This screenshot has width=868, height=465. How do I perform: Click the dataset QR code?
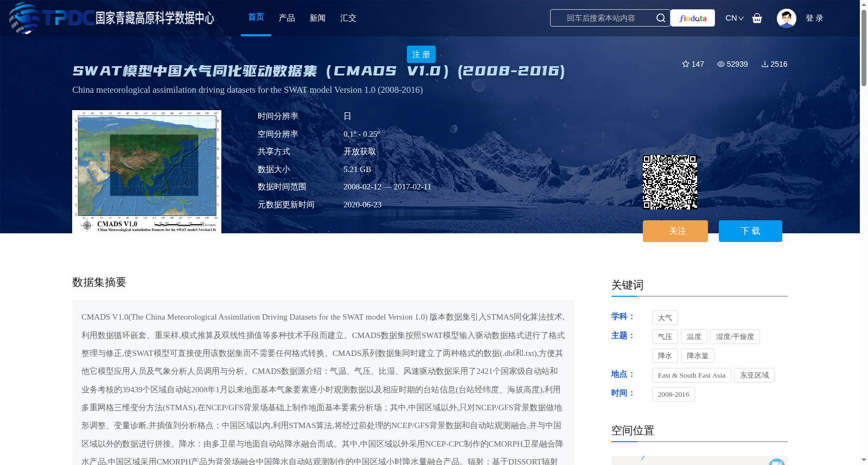pyautogui.click(x=670, y=182)
